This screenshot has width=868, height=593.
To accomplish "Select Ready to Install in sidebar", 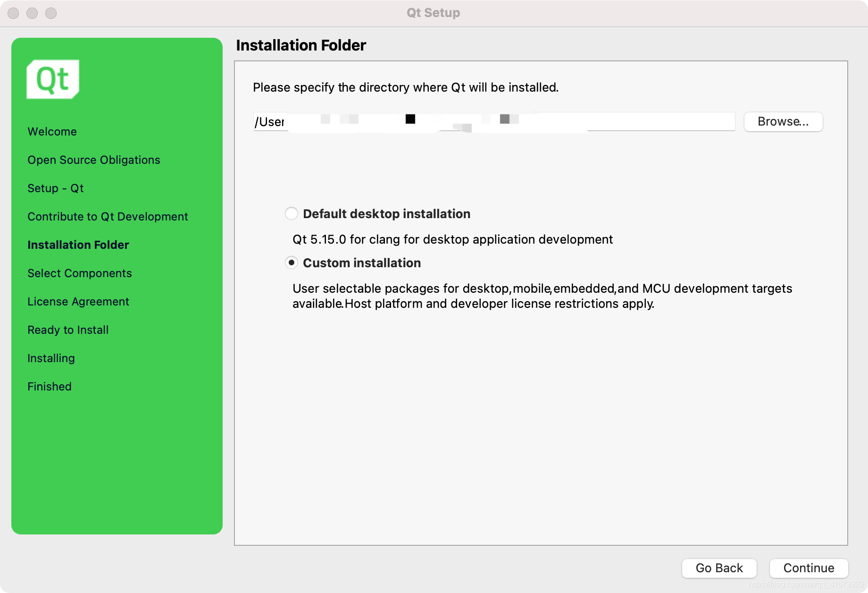I will click(68, 330).
